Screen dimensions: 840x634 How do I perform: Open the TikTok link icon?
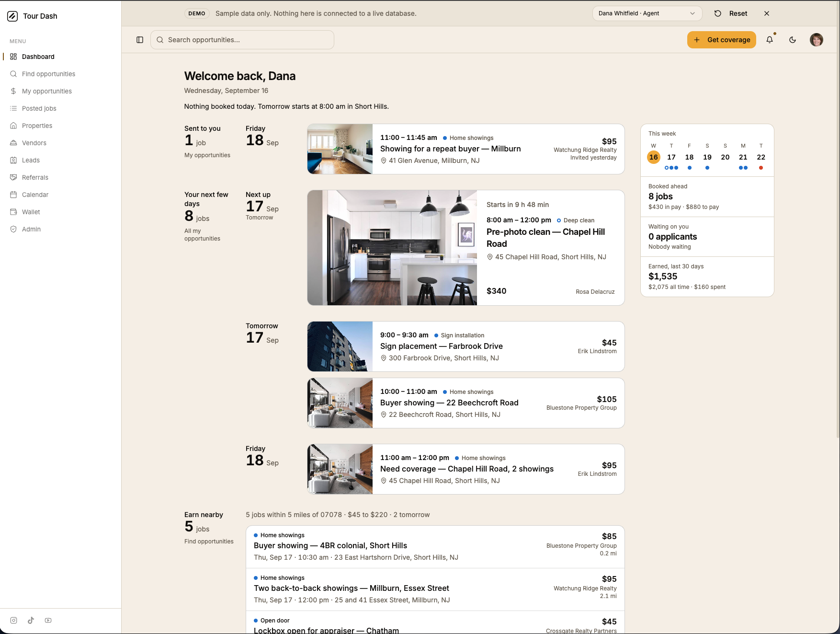click(x=31, y=621)
